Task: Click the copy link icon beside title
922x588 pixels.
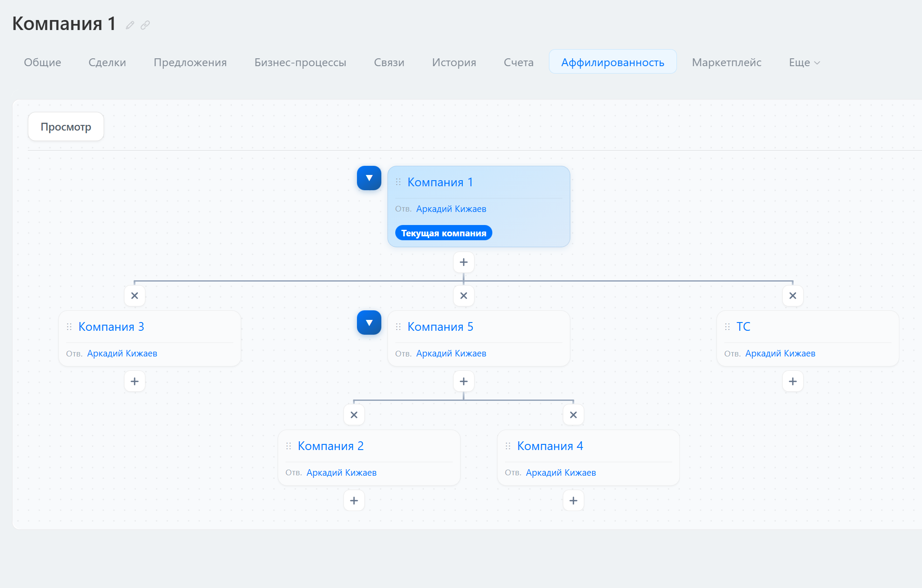Action: (x=145, y=25)
